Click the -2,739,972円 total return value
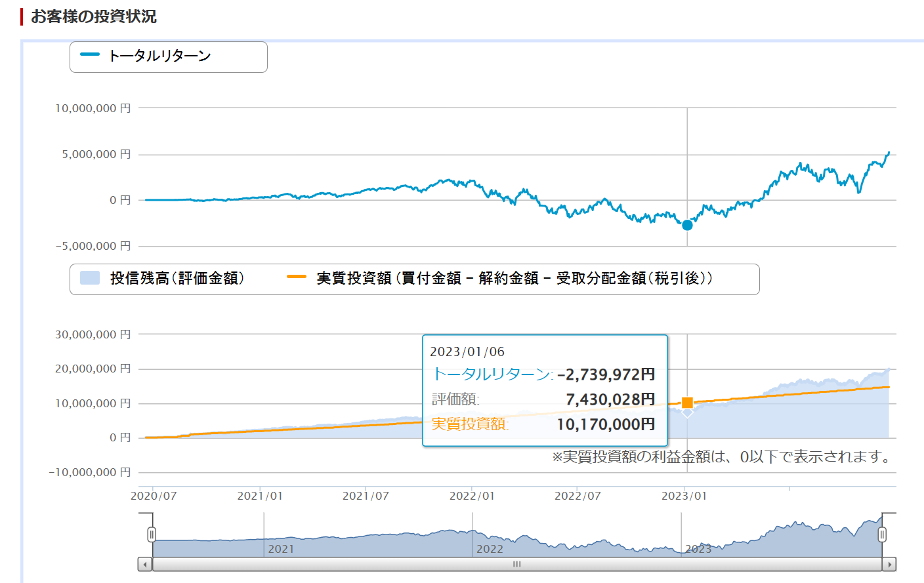 [606, 374]
